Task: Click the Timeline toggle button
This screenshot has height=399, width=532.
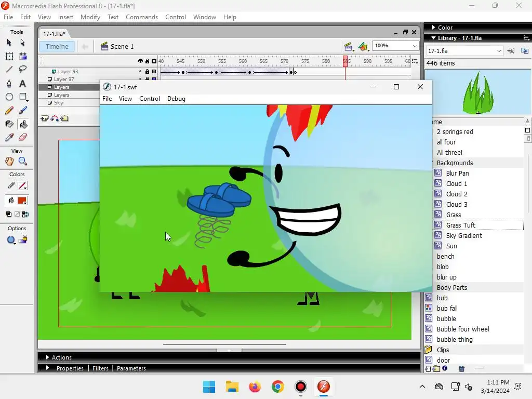Action: click(x=57, y=46)
